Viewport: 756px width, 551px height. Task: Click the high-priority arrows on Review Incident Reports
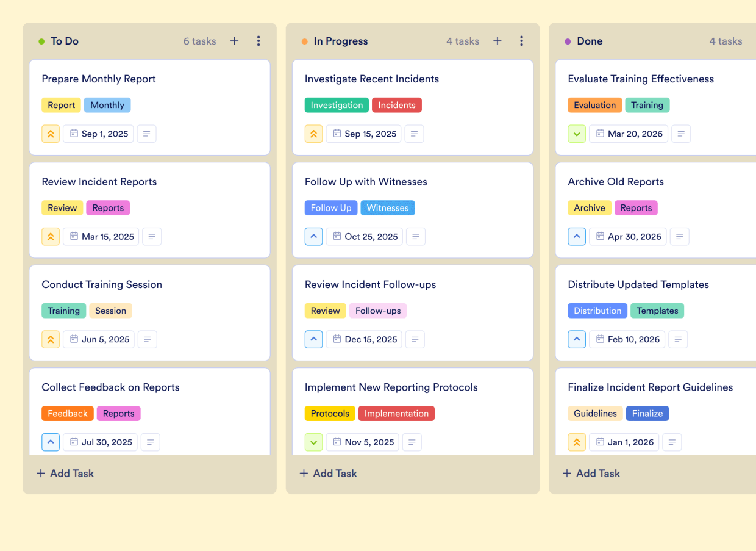click(x=51, y=236)
